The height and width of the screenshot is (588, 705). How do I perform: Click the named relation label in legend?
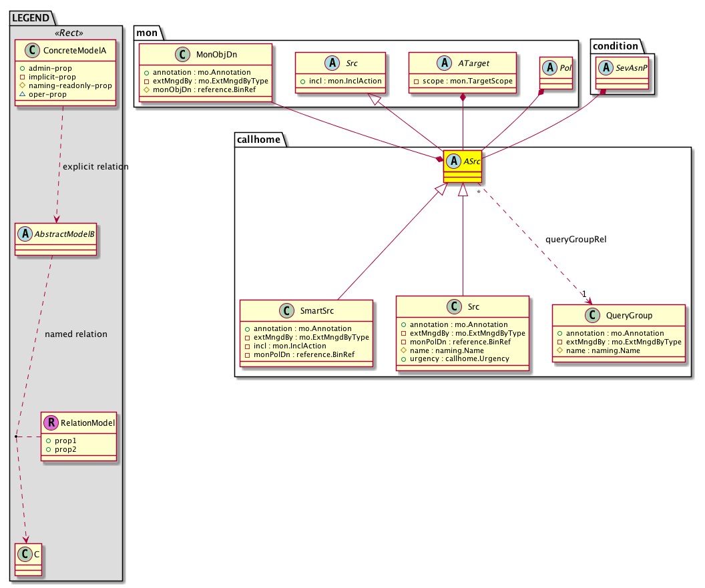point(75,334)
